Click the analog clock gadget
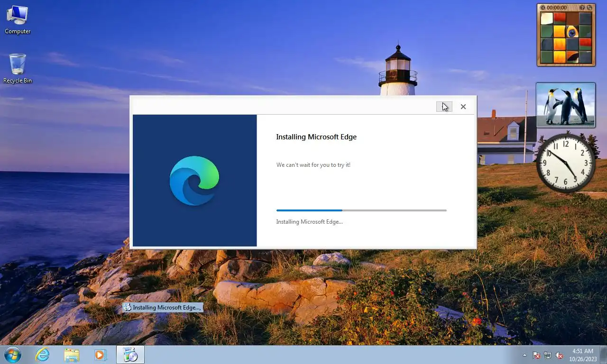Viewport: 607px width, 364px height. pyautogui.click(x=565, y=163)
